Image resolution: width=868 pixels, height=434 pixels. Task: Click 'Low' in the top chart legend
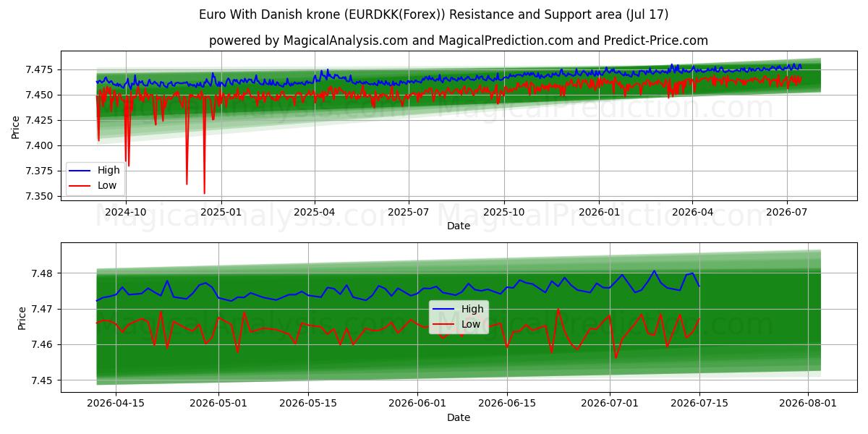click(x=107, y=185)
